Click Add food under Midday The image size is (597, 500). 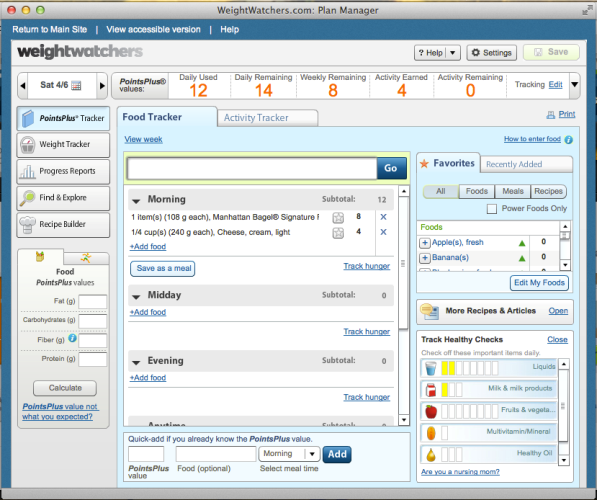tap(148, 312)
